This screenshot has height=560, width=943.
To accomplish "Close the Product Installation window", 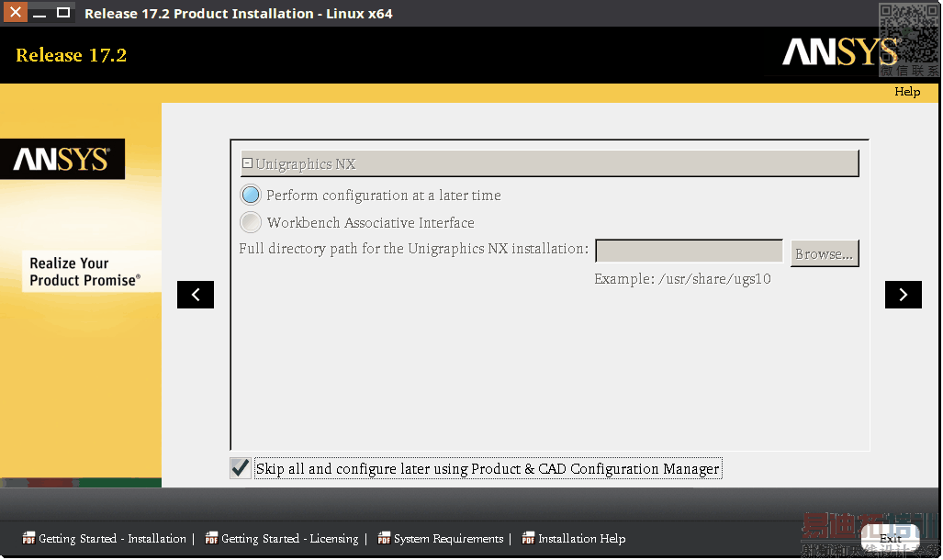I will [16, 12].
